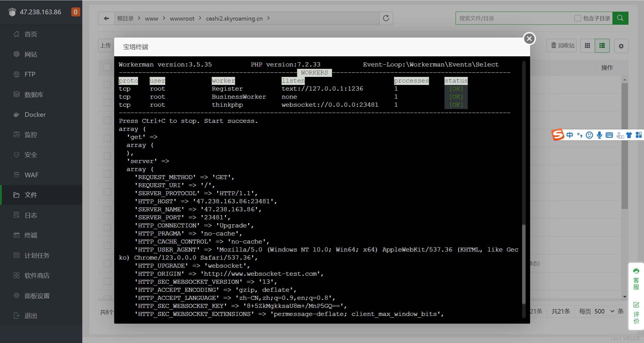The image size is (644, 343).
Task: Click the back arrow in path bar
Action: click(106, 18)
